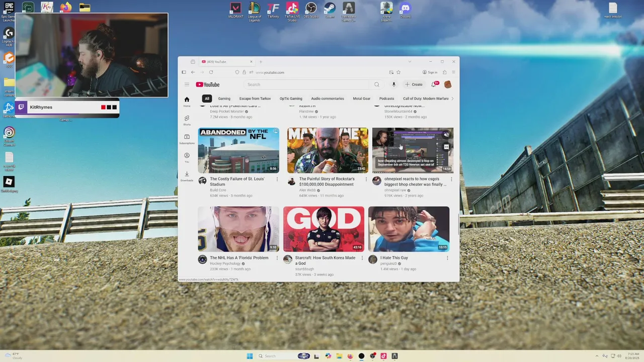Image resolution: width=644 pixels, height=362 pixels.
Task: Open the Ubisoft Connect desktop icon
Action: 9,137
